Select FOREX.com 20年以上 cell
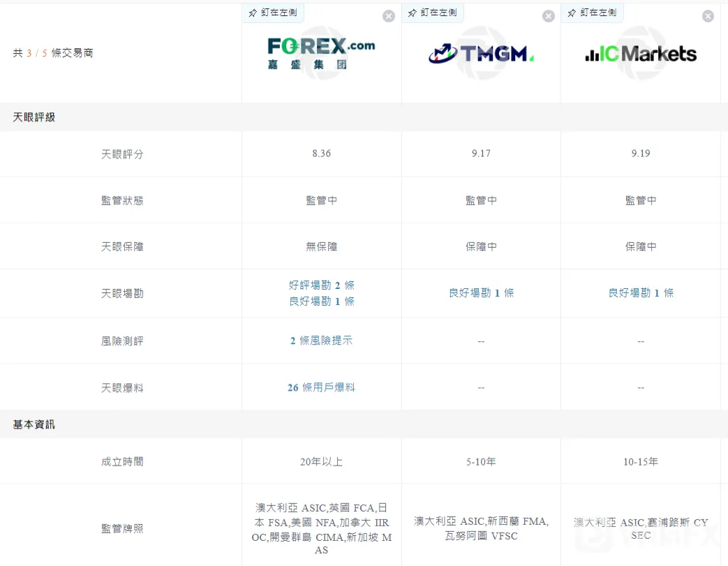This screenshot has height=566, width=728. coord(321,462)
